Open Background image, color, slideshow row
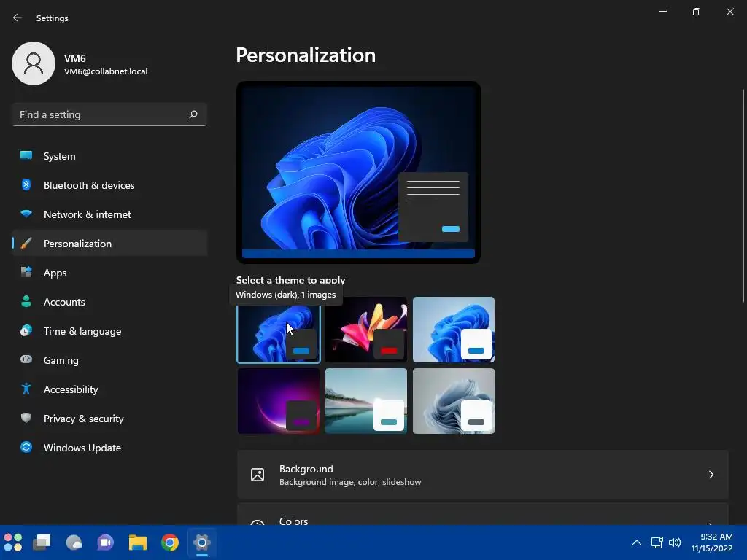 483,475
